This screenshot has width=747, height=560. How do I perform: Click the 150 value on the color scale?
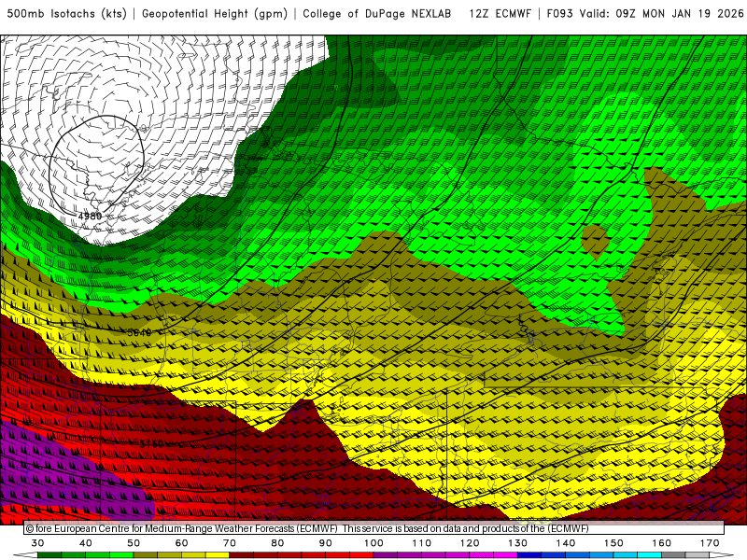point(614,543)
